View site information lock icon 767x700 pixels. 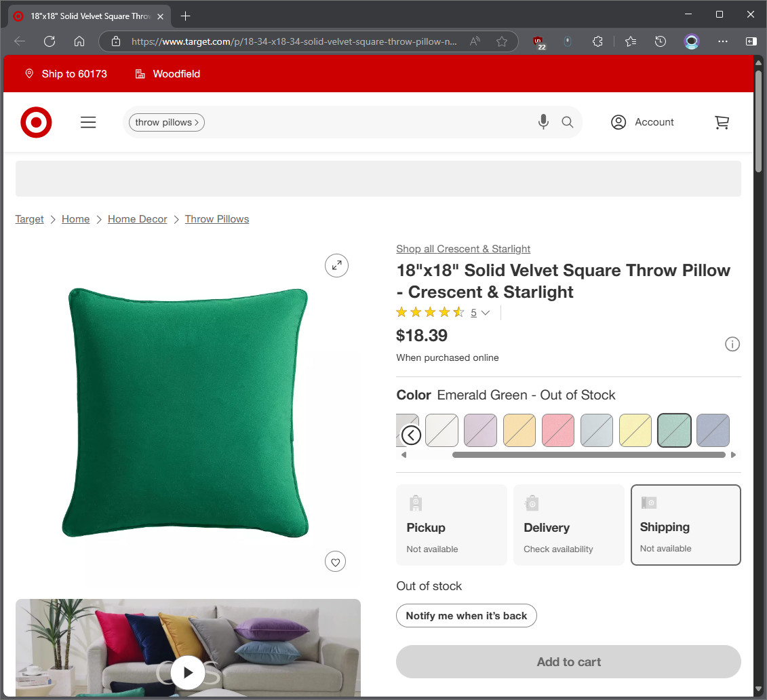tap(116, 41)
